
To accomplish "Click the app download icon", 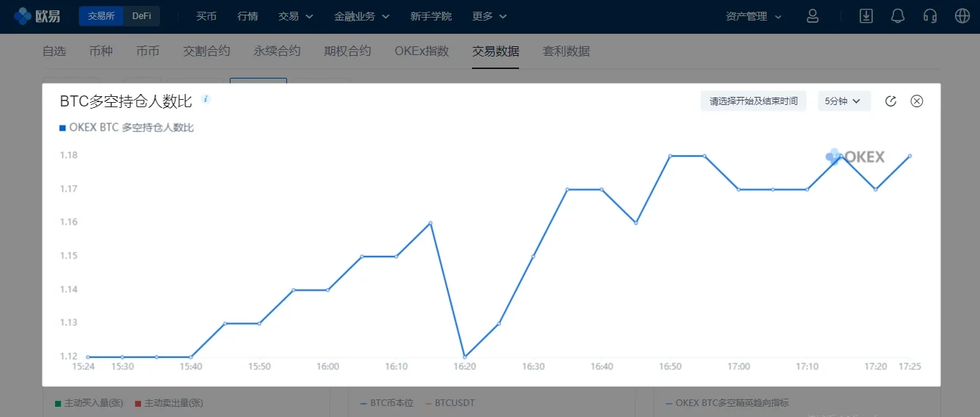I will click(866, 16).
